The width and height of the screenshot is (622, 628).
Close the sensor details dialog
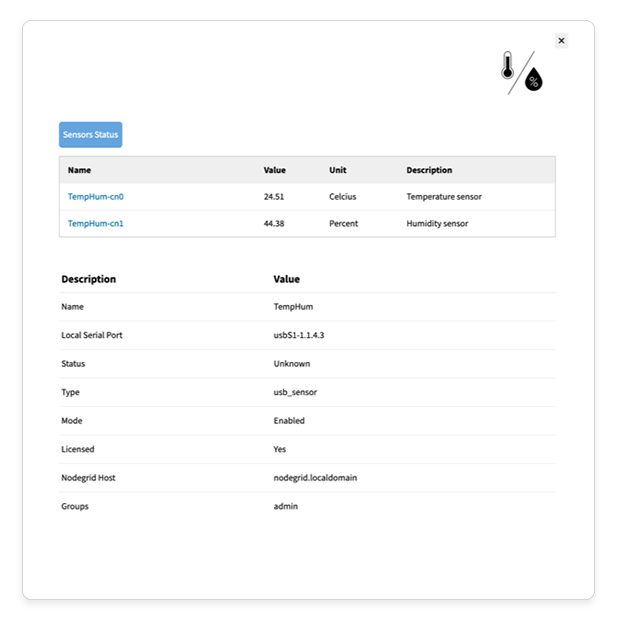pos(561,41)
